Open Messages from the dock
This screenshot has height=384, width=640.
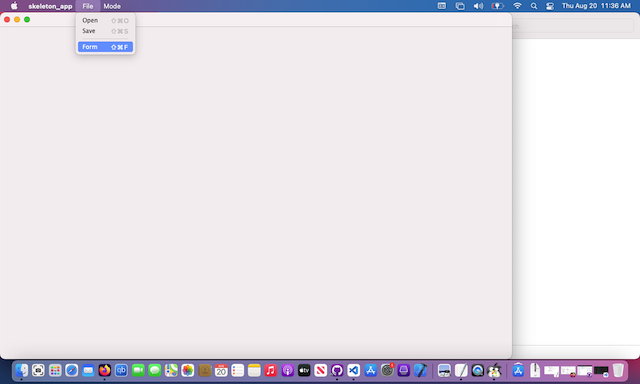coord(155,371)
